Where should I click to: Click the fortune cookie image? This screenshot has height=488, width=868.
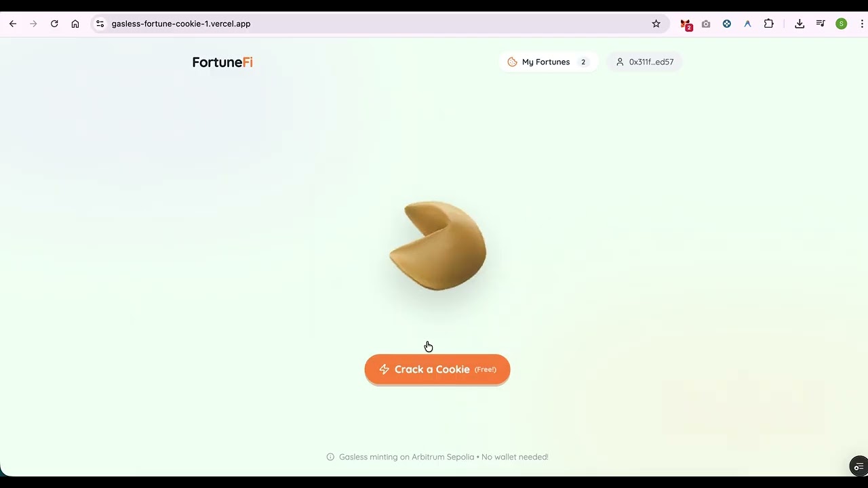click(438, 245)
